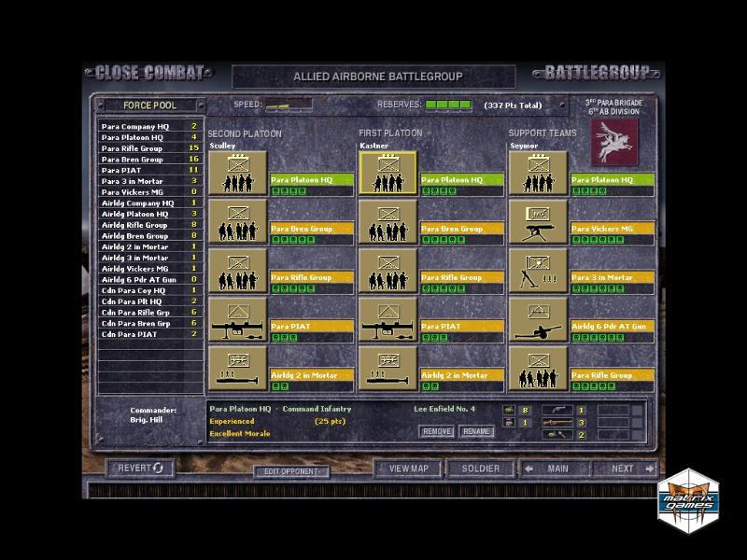Pick Second Platoon's Para Rifle Group icon
Image resolution: width=747 pixels, height=560 pixels.
[236, 272]
